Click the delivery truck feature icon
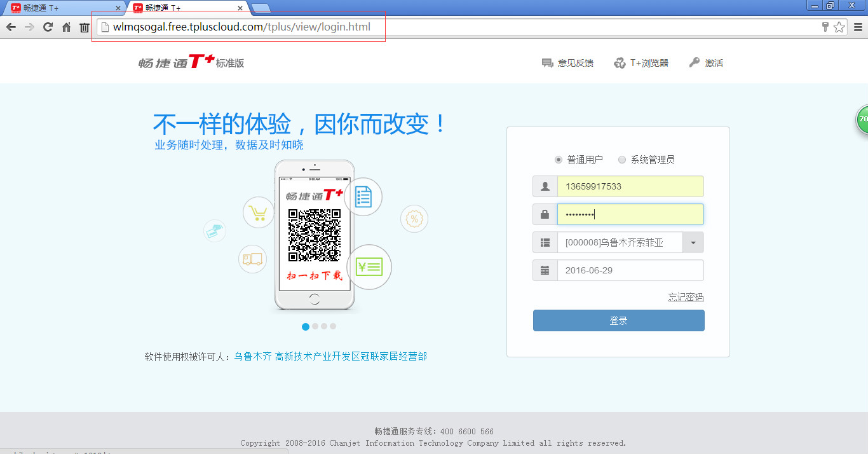The width and height of the screenshot is (868, 454). click(x=253, y=259)
